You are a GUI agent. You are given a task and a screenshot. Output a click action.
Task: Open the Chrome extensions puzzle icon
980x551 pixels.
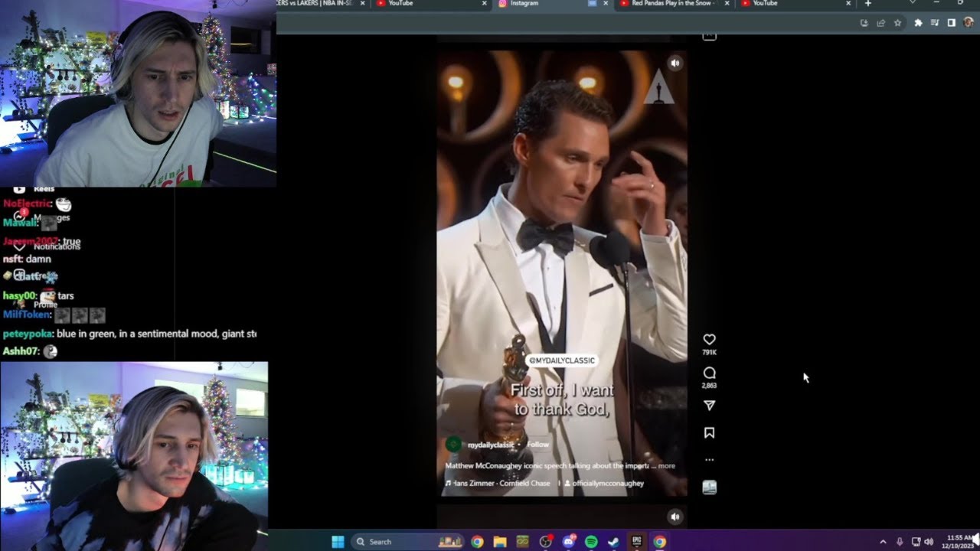click(x=918, y=23)
